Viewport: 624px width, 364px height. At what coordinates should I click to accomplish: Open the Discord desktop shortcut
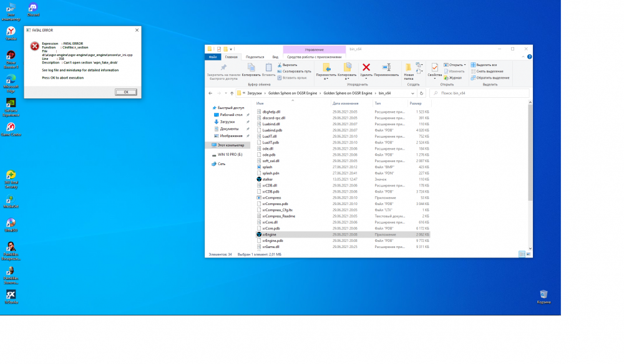click(x=33, y=9)
